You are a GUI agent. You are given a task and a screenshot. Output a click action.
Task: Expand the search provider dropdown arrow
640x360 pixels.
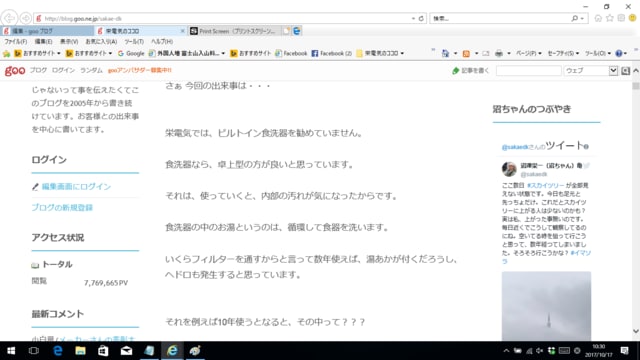[582, 18]
